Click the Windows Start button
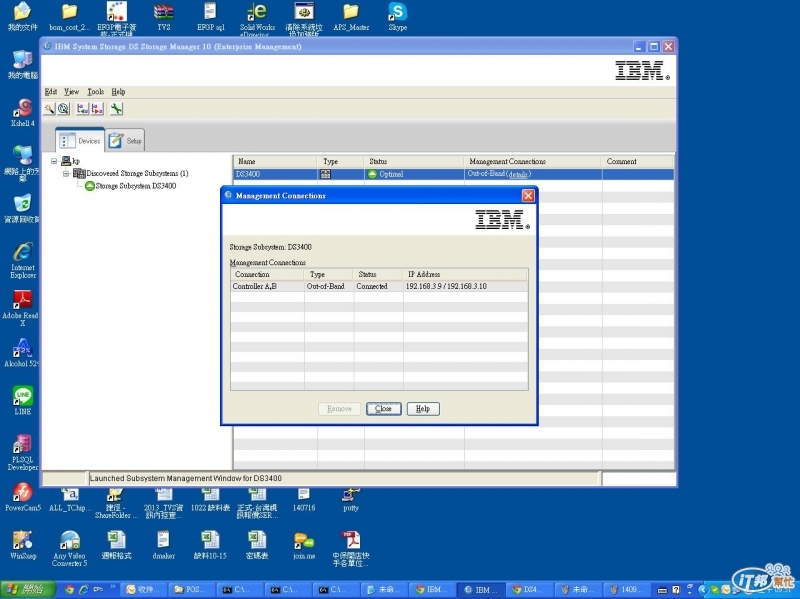800x599 pixels. (28, 590)
